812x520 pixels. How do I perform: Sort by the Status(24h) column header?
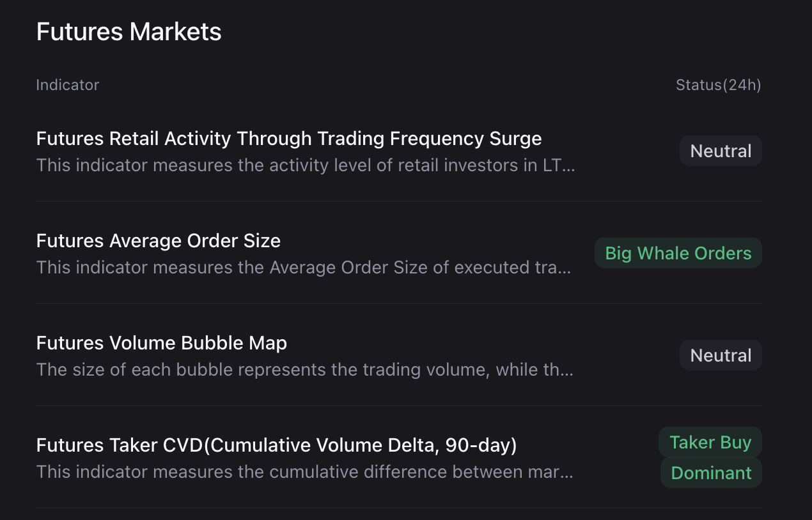[719, 84]
